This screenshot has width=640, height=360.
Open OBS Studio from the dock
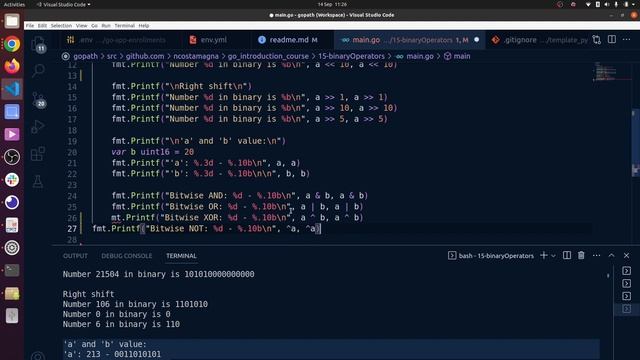(x=12, y=157)
